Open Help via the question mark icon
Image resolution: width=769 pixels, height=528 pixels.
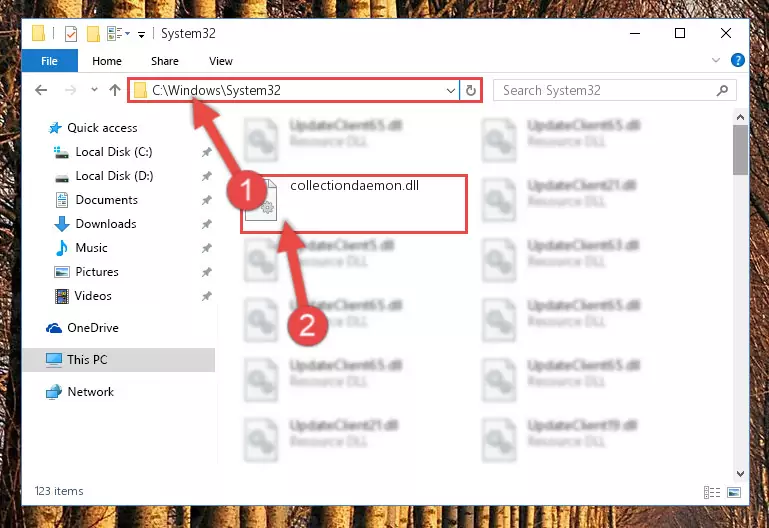click(x=737, y=60)
